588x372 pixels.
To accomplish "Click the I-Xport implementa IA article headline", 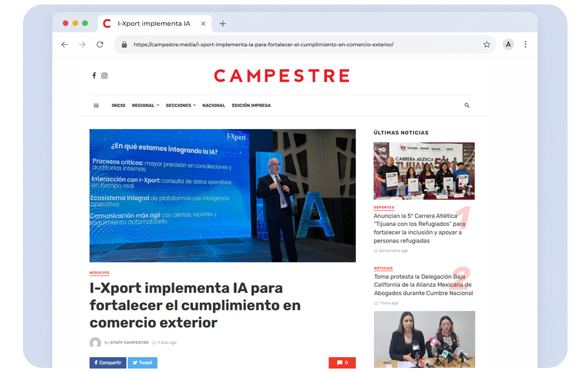I will click(195, 305).
